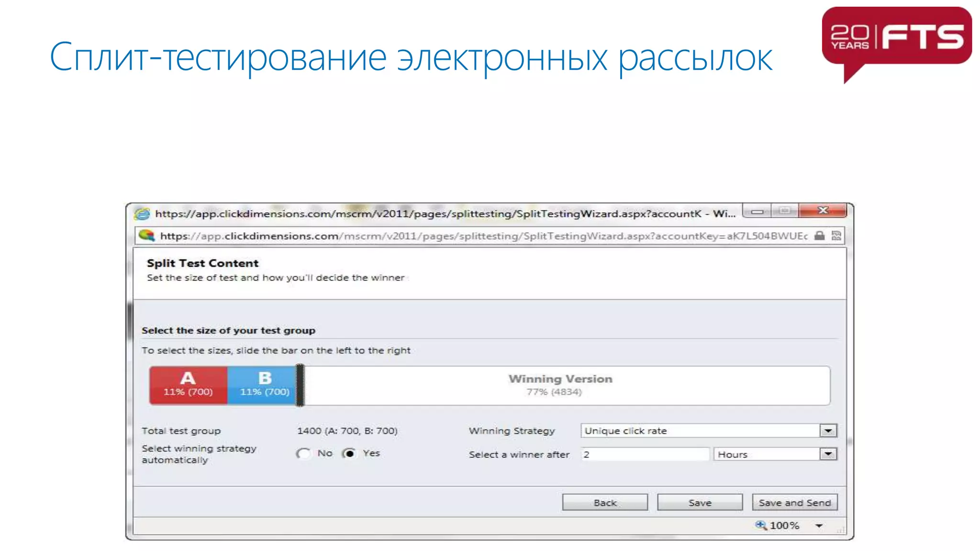
Task: Select the Yes radio button
Action: pos(349,453)
